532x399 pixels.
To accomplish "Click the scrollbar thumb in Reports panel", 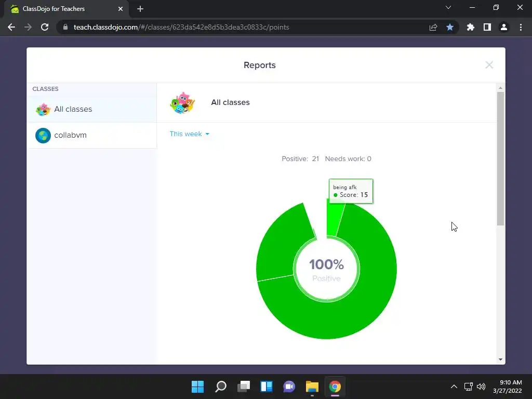I will [x=500, y=158].
